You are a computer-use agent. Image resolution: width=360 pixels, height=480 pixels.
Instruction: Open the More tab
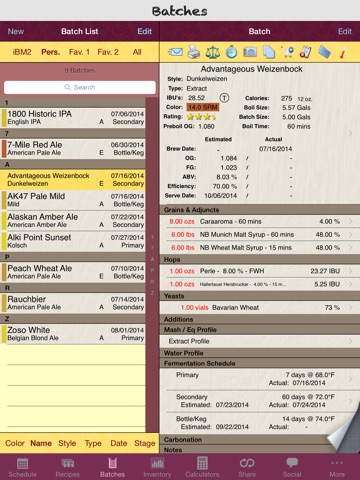(337, 467)
